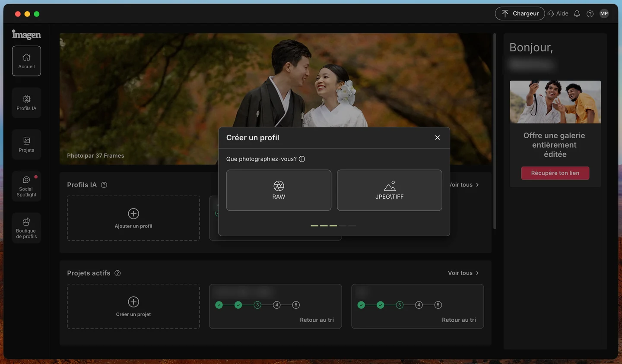Open the MP account avatar
Viewport: 622px width, 364px height.
(x=604, y=14)
